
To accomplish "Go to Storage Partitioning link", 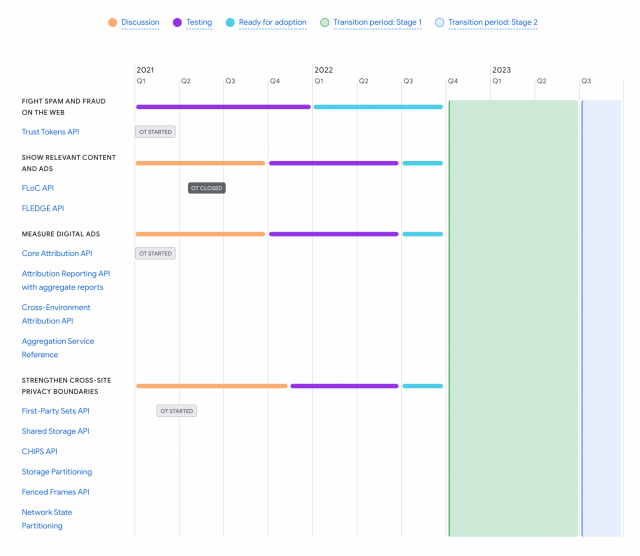I will click(57, 471).
